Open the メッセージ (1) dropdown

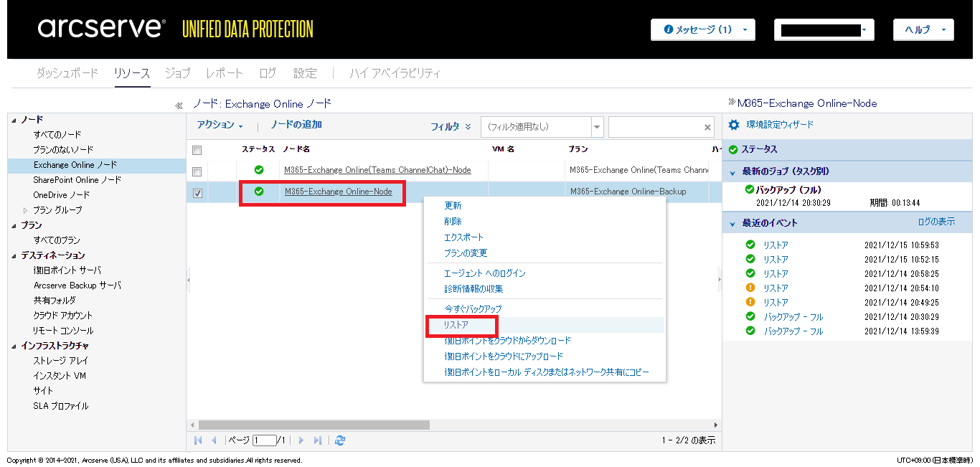click(x=703, y=29)
